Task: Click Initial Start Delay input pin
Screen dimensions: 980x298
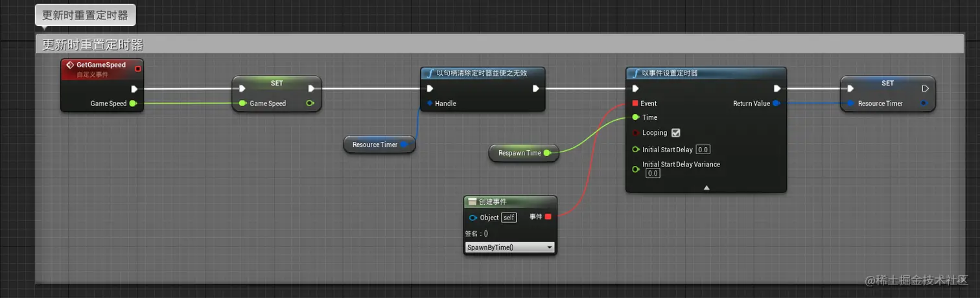Action: [x=635, y=150]
